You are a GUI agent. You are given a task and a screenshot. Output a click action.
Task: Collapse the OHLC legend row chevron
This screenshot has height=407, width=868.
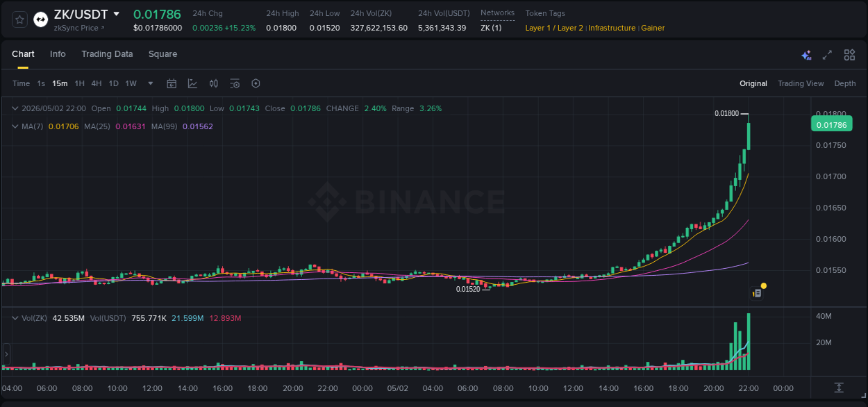click(x=15, y=108)
